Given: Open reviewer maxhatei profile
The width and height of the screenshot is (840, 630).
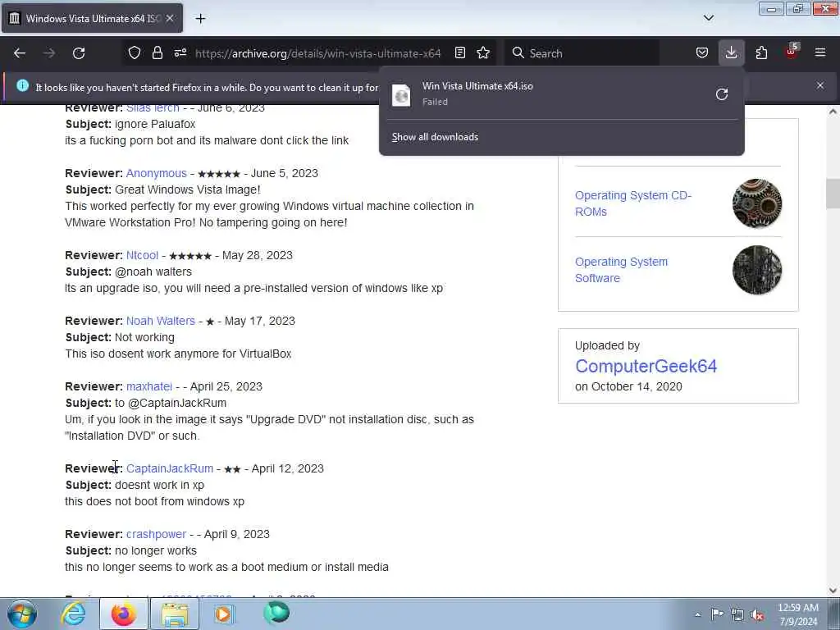Looking at the screenshot, I should tap(149, 387).
